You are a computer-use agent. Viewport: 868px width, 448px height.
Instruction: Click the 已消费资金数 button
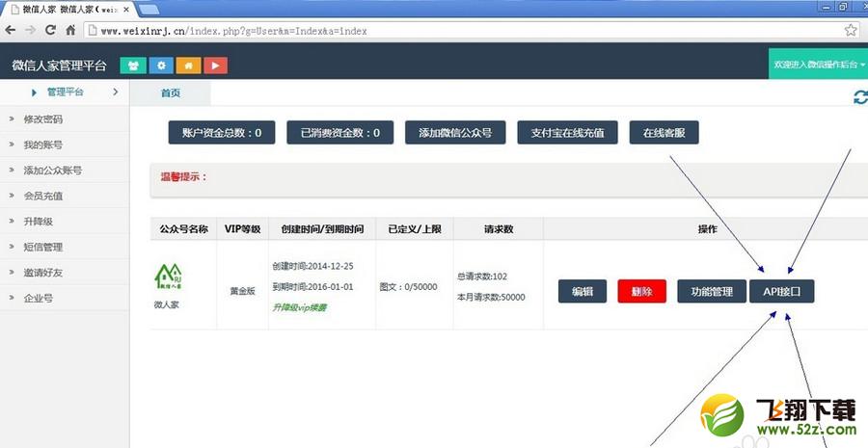tap(339, 133)
